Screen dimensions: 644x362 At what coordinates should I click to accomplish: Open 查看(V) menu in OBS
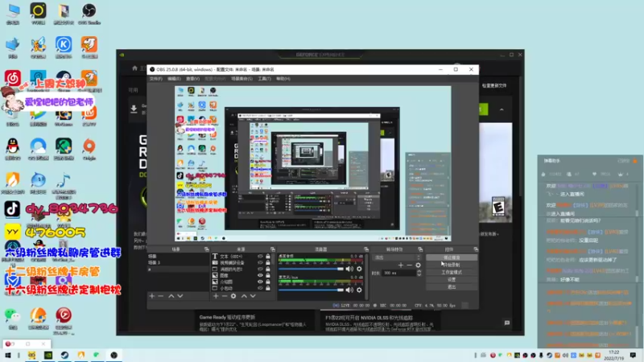tap(192, 78)
